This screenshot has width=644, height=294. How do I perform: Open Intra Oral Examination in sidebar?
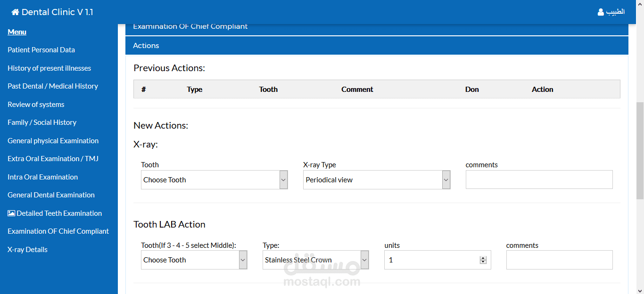pos(42,177)
